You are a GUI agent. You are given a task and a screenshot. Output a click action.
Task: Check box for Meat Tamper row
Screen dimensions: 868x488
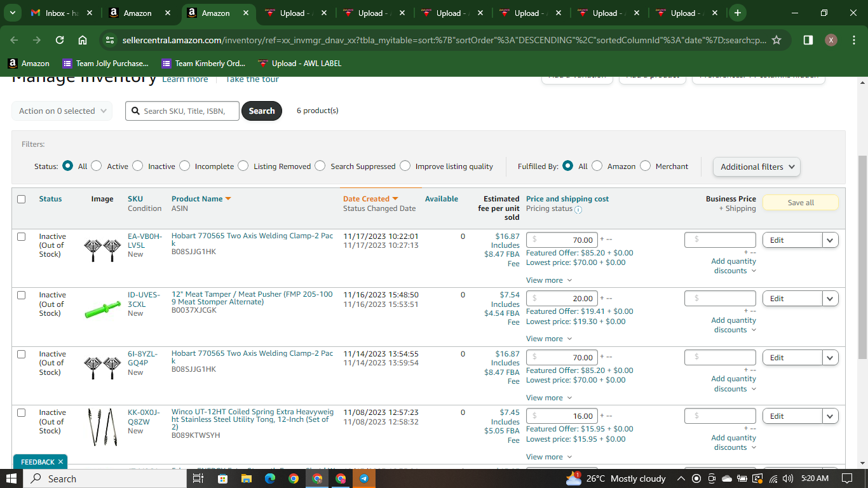22,295
